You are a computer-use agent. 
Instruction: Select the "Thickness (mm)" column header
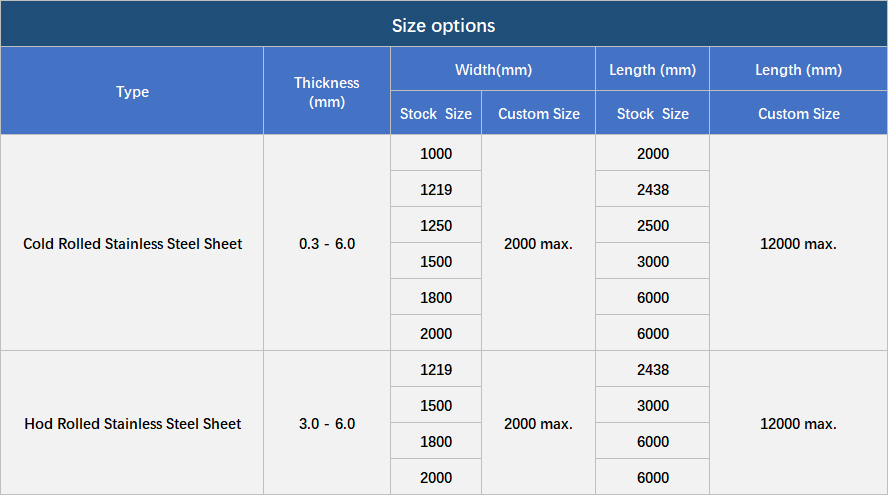tap(327, 92)
